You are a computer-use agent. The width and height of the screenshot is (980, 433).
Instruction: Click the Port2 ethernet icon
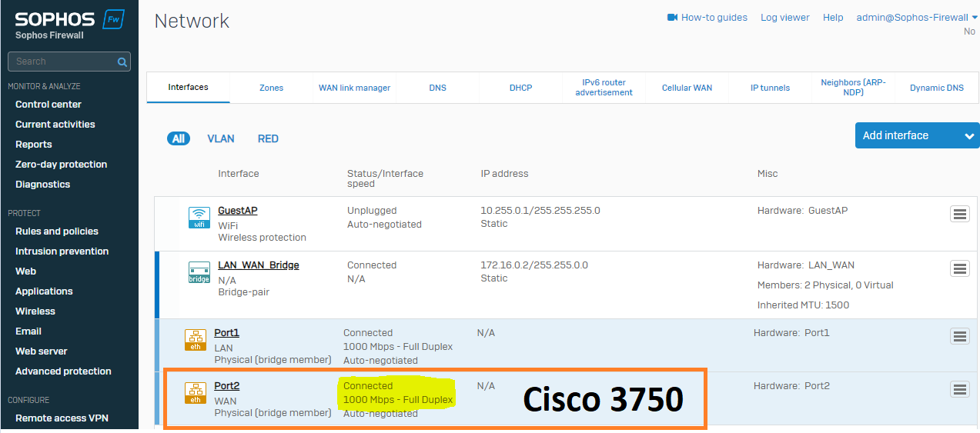196,393
